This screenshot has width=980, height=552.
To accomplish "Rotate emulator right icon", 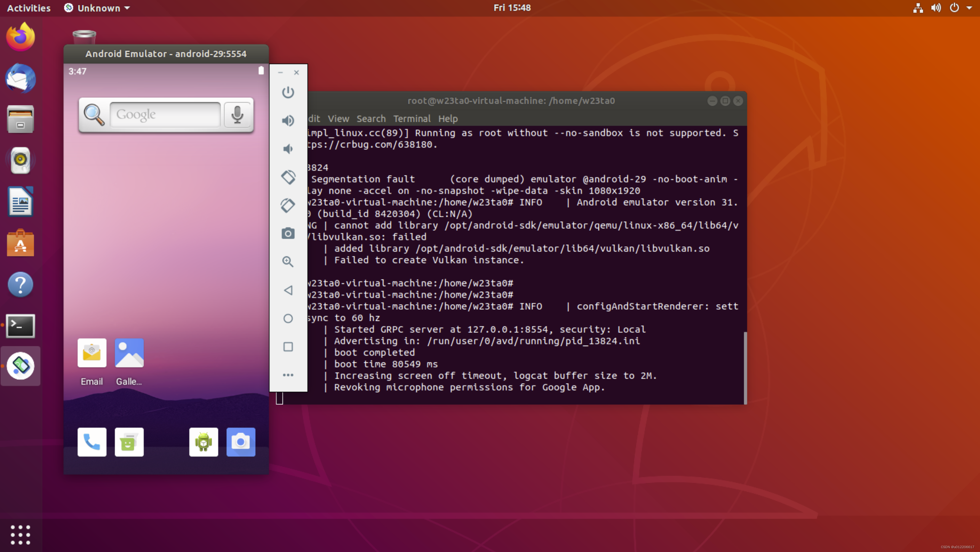I will 288,205.
